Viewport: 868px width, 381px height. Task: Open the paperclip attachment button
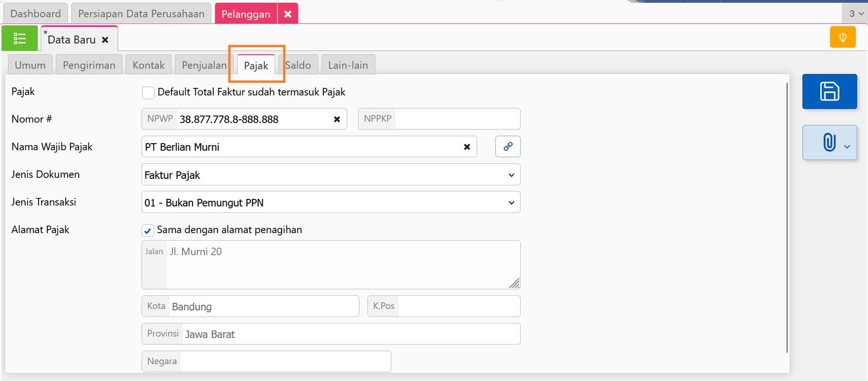[829, 143]
